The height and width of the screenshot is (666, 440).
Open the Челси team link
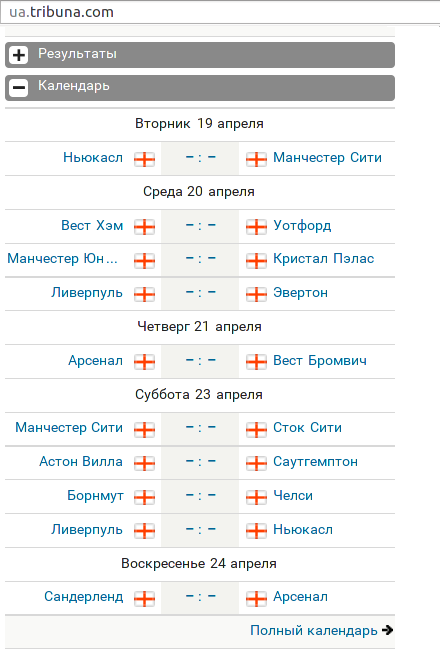click(x=293, y=496)
